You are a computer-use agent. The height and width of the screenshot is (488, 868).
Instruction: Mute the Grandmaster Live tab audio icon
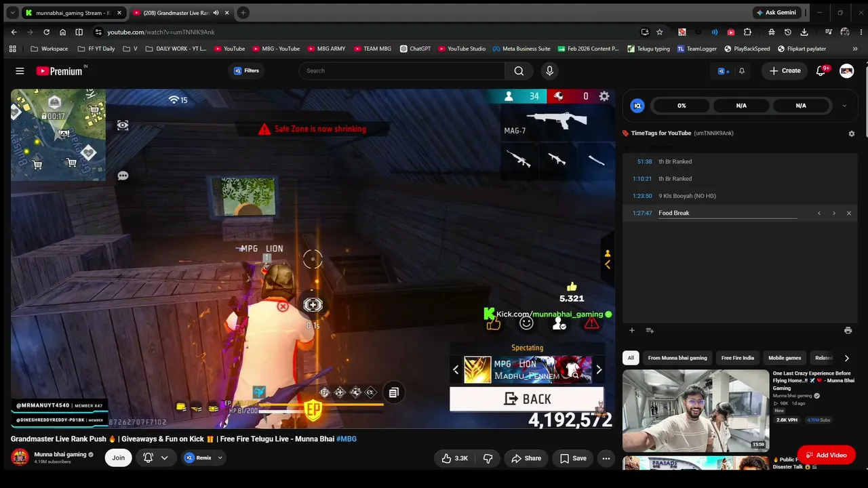(x=216, y=13)
